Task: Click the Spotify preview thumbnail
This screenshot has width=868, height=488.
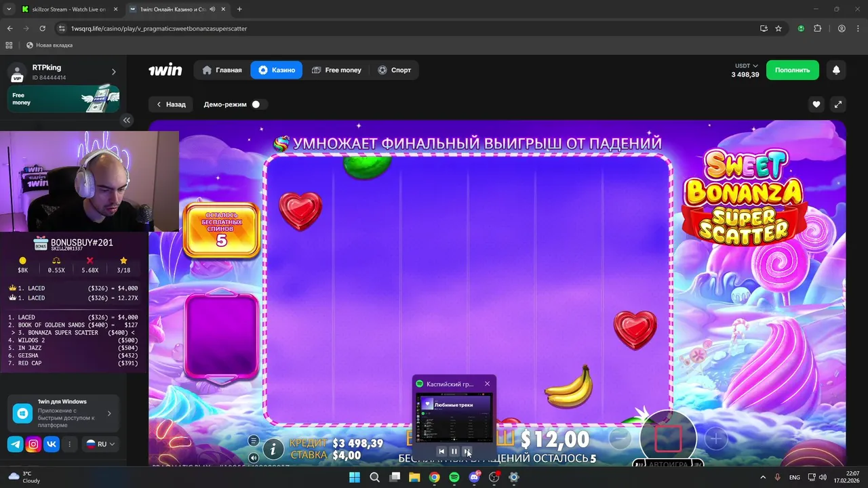Action: [454, 418]
